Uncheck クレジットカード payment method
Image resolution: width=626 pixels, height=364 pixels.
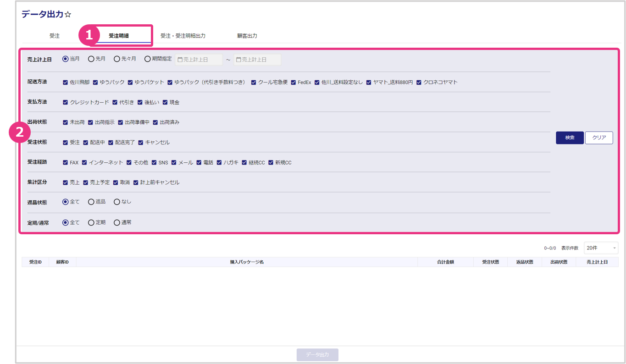coord(66,103)
